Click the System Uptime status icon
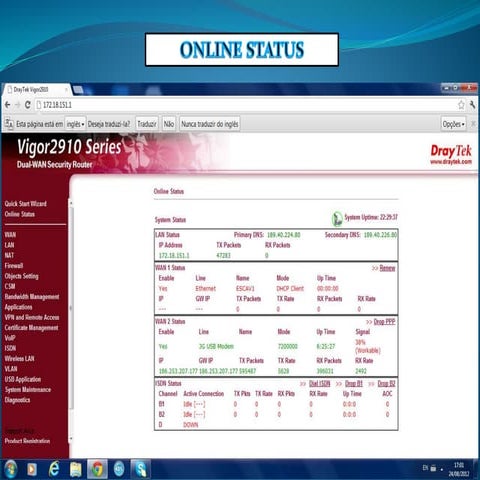The height and width of the screenshot is (480, 480). 337,219
